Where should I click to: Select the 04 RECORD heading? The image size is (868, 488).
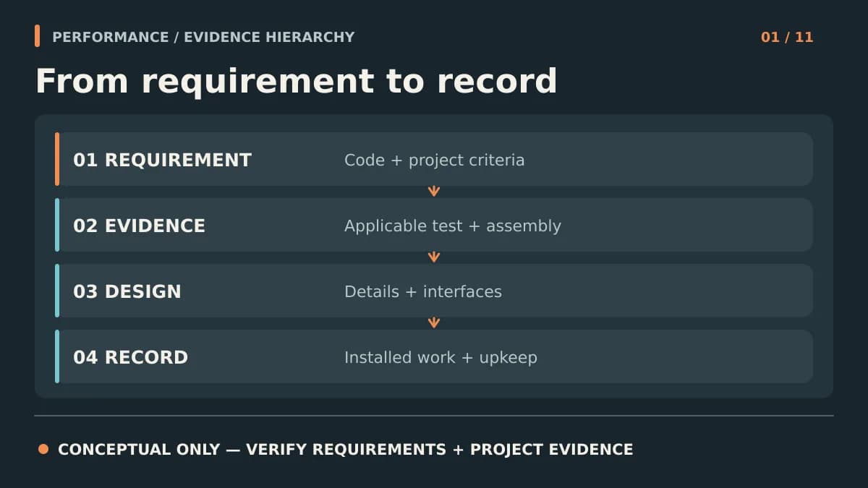coord(130,357)
